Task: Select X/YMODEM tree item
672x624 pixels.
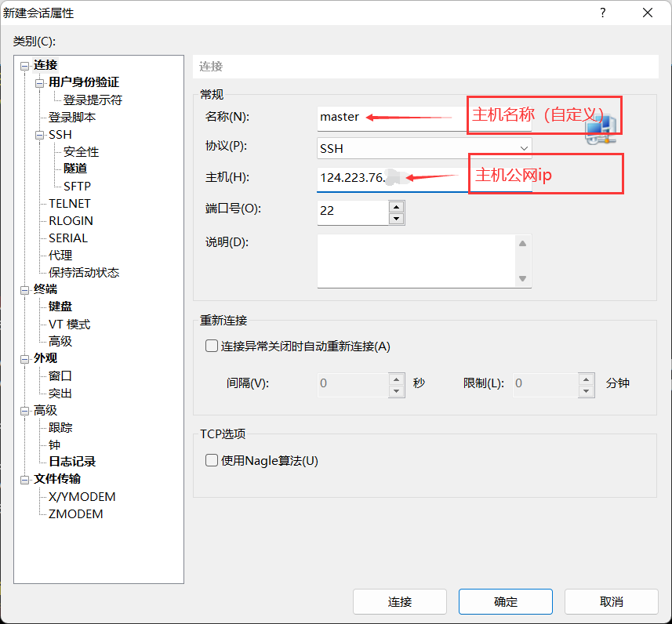Action: (x=82, y=497)
